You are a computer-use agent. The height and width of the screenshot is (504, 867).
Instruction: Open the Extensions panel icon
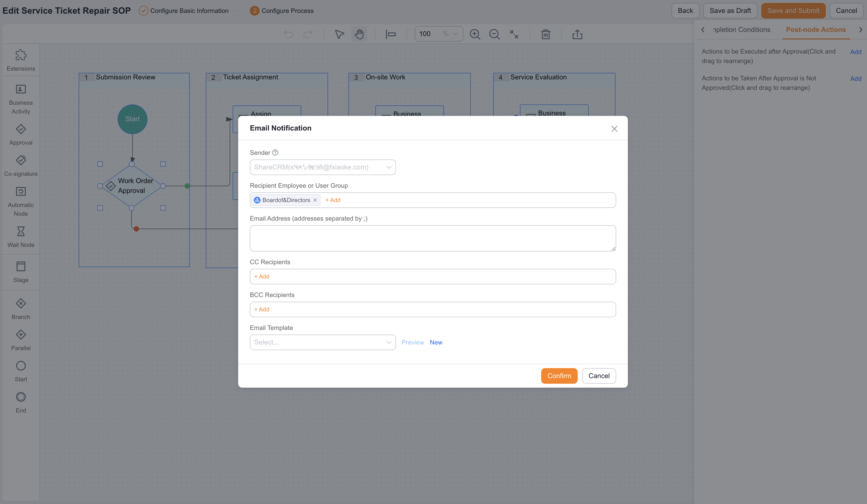point(21,55)
